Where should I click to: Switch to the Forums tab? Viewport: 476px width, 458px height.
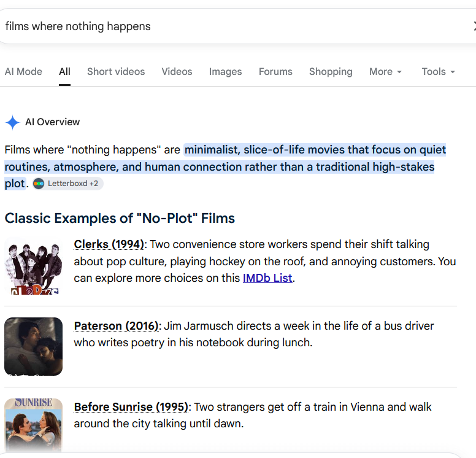click(275, 72)
